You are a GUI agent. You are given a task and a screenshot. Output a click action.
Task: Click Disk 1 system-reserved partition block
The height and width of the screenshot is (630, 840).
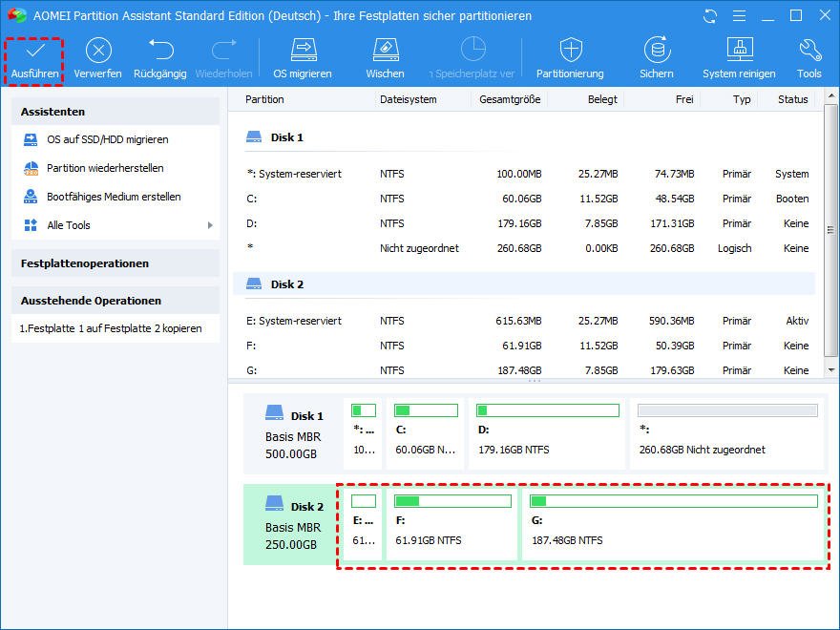click(x=364, y=433)
